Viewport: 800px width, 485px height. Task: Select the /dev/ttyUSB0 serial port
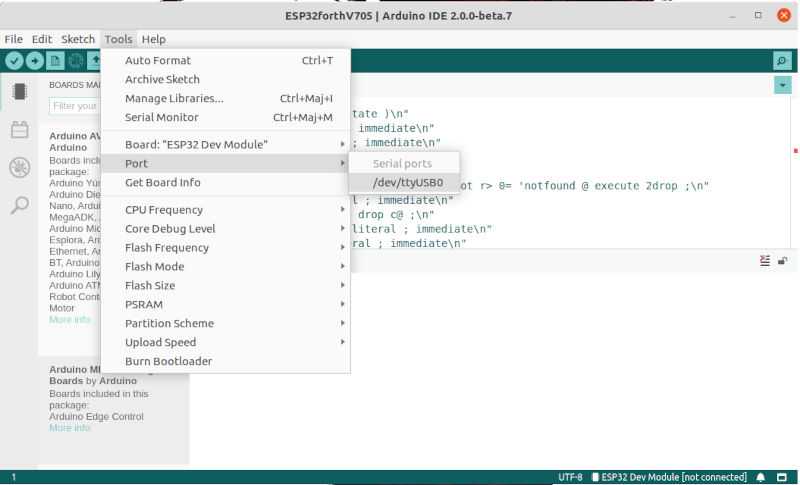click(407, 183)
